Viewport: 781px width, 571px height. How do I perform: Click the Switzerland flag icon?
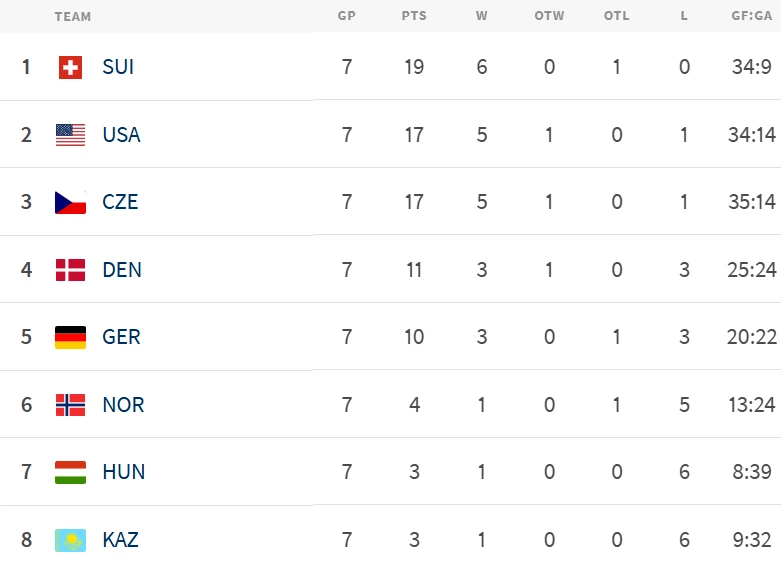click(70, 67)
